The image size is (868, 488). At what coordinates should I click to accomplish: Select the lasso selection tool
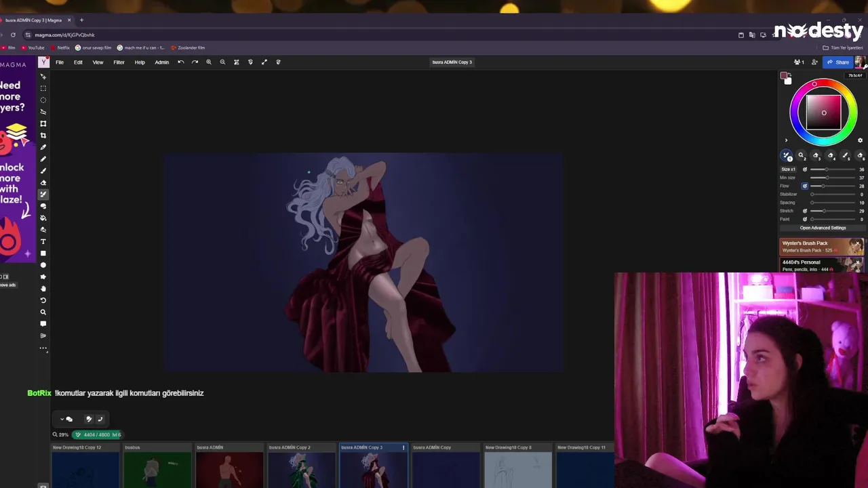point(43,112)
